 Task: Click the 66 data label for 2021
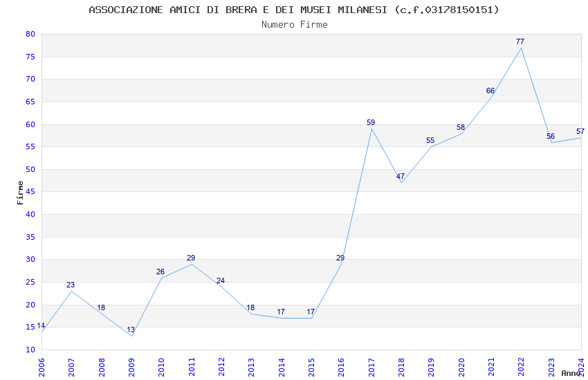[x=490, y=91]
